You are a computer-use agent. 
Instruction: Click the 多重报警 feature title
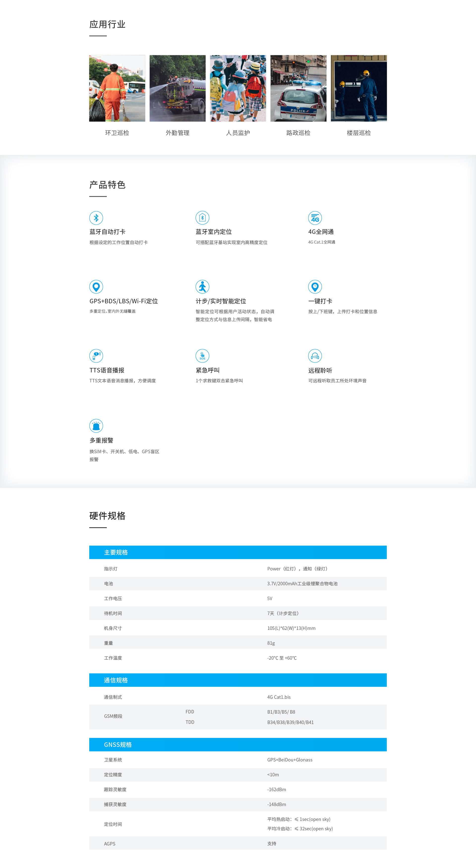101,440
